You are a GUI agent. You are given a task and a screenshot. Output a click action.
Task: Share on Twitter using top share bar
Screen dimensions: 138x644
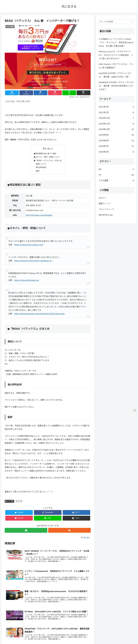click(x=12, y=93)
